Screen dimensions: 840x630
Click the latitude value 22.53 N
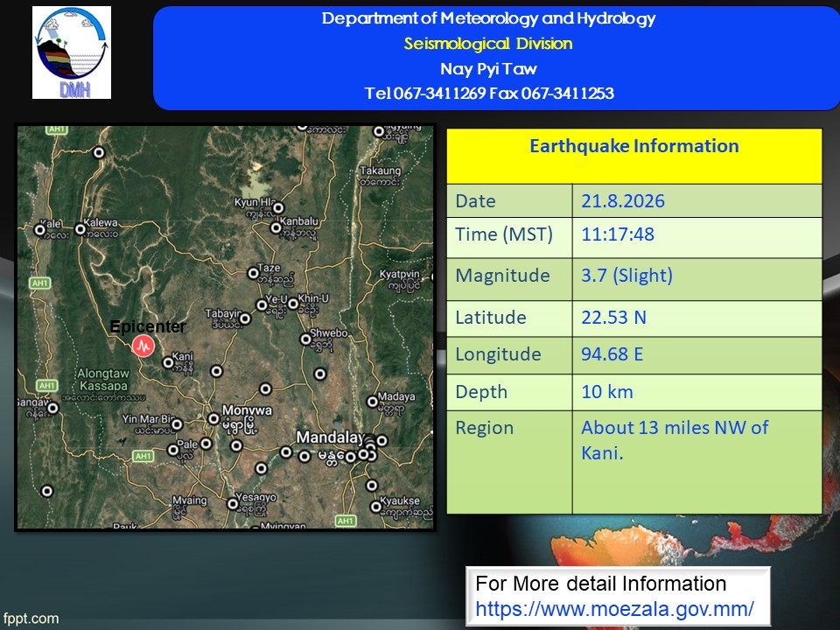pos(614,317)
